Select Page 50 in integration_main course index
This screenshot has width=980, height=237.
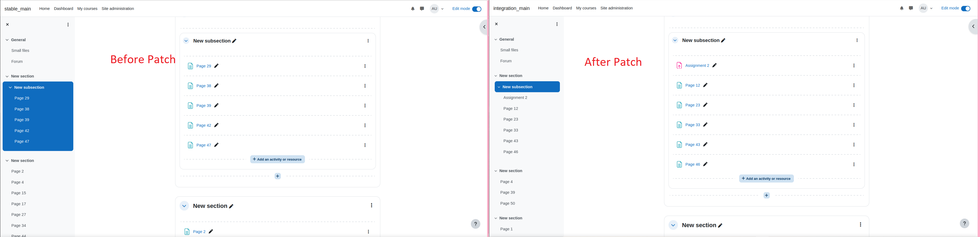click(x=508, y=203)
